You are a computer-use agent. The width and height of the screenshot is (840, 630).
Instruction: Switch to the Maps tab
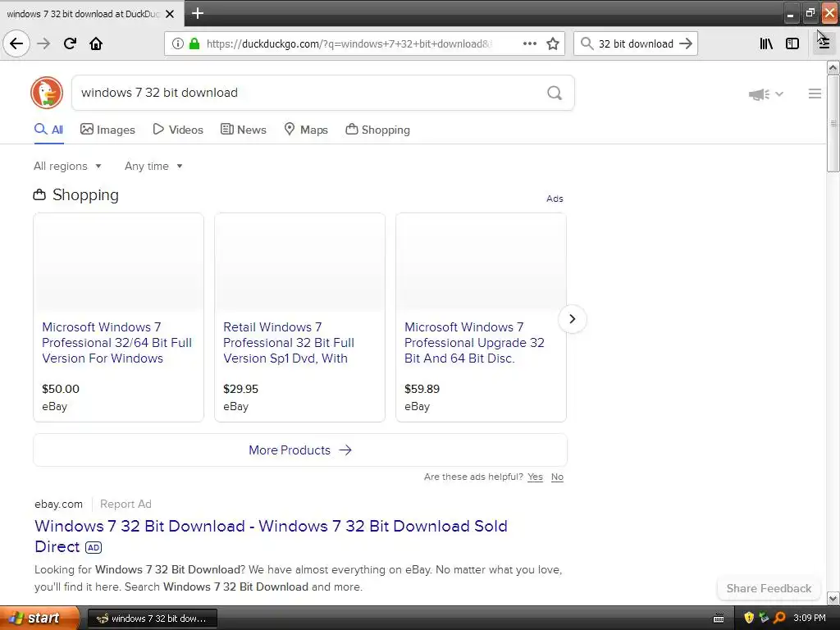pyautogui.click(x=306, y=130)
